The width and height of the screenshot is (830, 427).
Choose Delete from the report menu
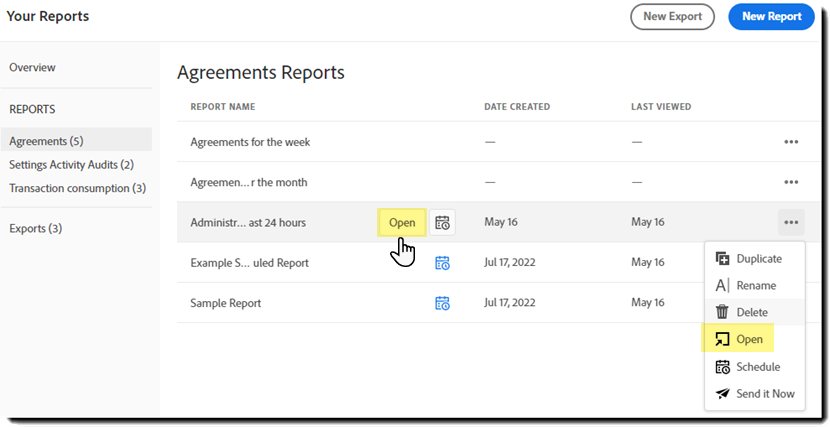tap(751, 313)
